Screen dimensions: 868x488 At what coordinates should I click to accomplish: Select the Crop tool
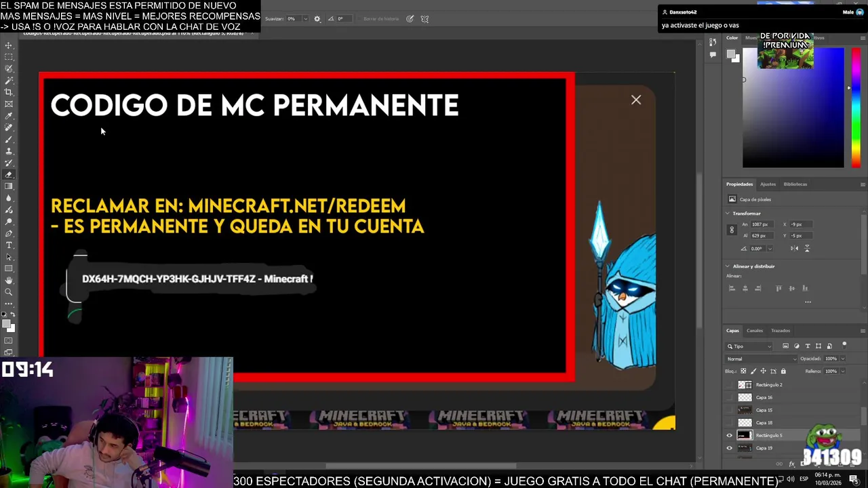[x=9, y=92]
